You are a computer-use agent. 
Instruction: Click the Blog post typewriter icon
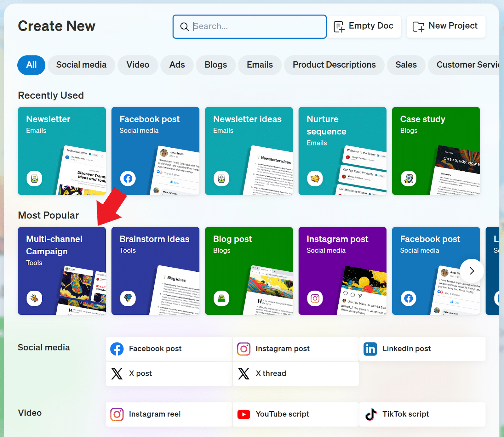click(221, 298)
